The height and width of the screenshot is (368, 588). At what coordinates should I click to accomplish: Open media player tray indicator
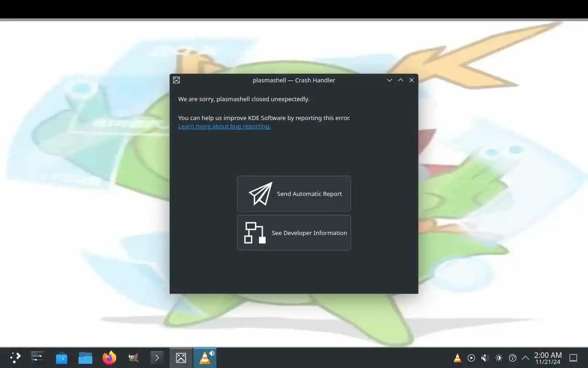pos(471,358)
